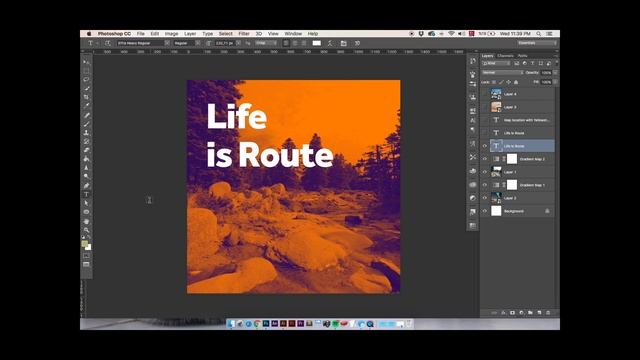Select the Gradient Map 2 mask thumbnail

click(512, 159)
